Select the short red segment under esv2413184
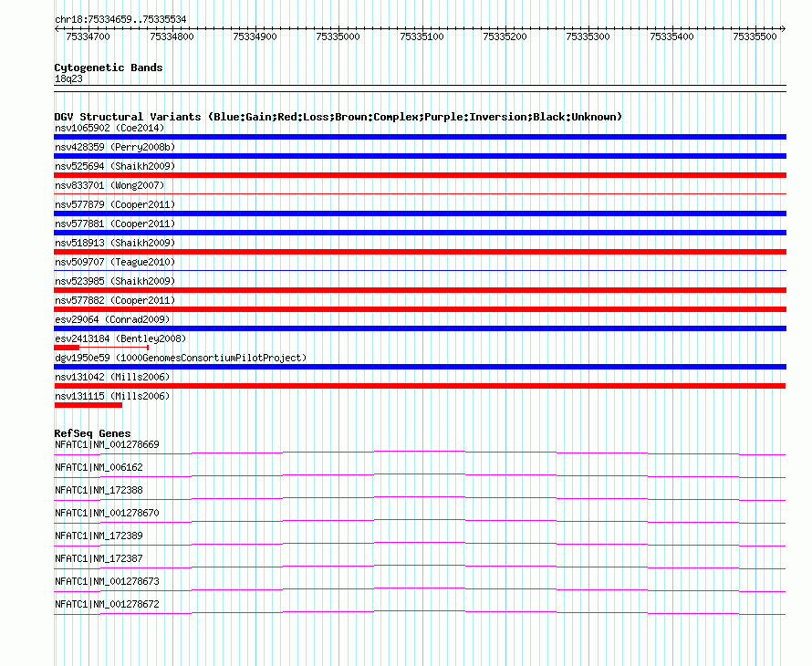812x666 pixels. tap(67, 348)
